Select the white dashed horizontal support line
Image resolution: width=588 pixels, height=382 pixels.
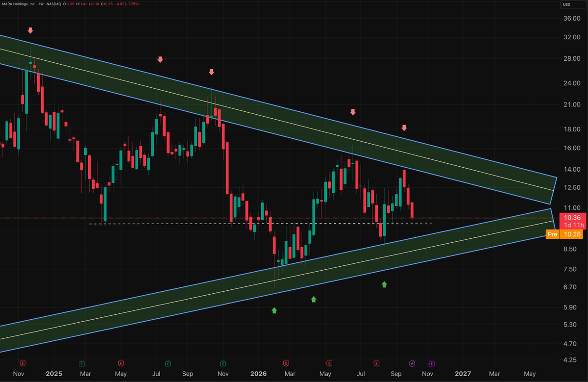[x=261, y=224]
